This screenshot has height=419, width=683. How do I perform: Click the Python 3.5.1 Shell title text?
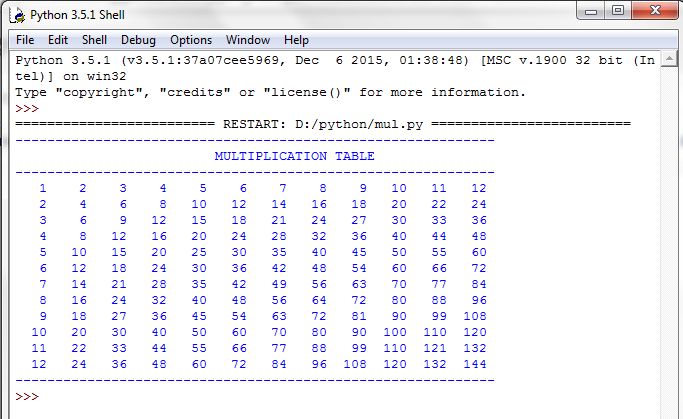click(77, 15)
